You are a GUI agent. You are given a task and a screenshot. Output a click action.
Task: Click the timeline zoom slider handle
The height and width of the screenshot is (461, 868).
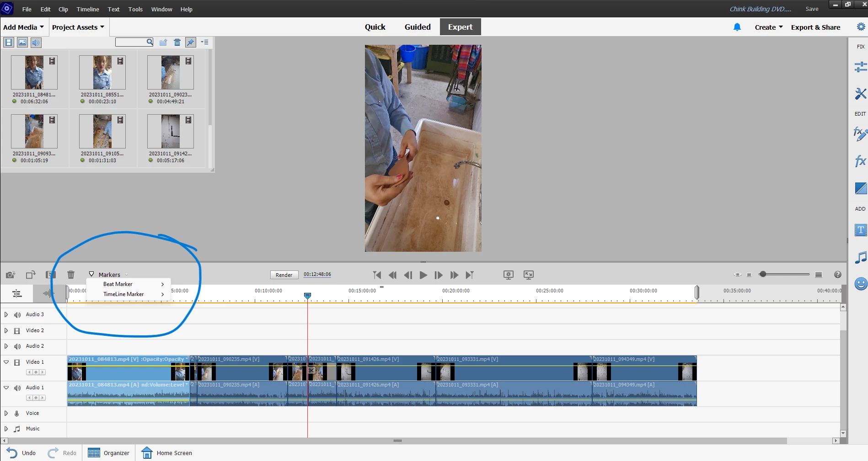tap(762, 275)
